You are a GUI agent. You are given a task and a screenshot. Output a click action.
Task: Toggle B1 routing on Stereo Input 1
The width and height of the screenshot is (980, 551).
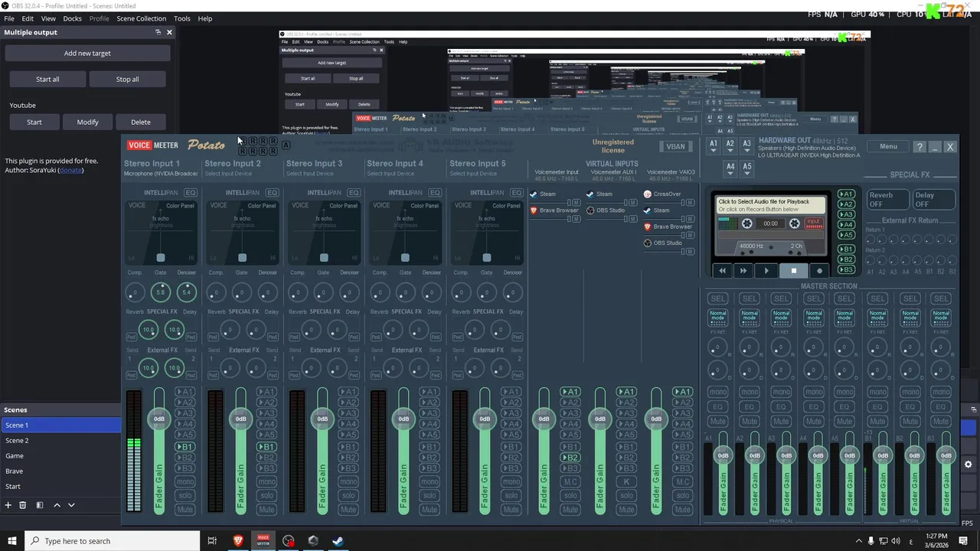click(185, 447)
